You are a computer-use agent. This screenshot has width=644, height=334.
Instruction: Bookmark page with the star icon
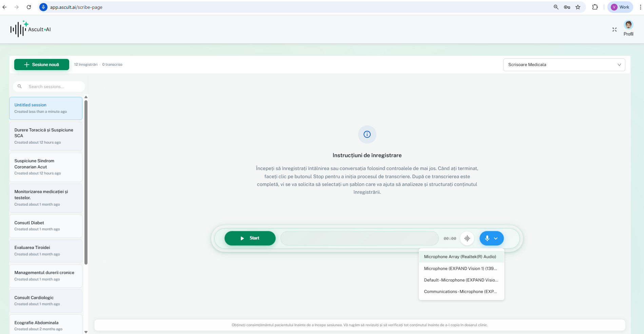(578, 7)
